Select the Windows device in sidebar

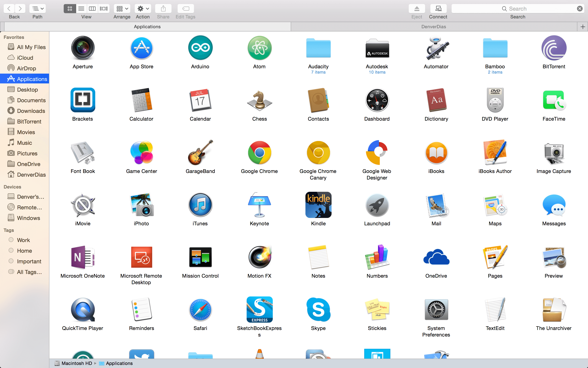tap(24, 218)
